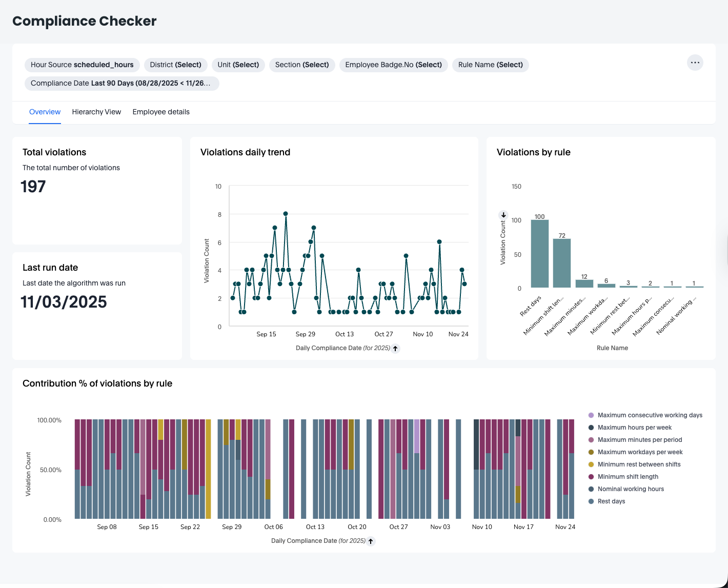
Task: Toggle Maximum hours per week legend item
Action: click(x=634, y=428)
